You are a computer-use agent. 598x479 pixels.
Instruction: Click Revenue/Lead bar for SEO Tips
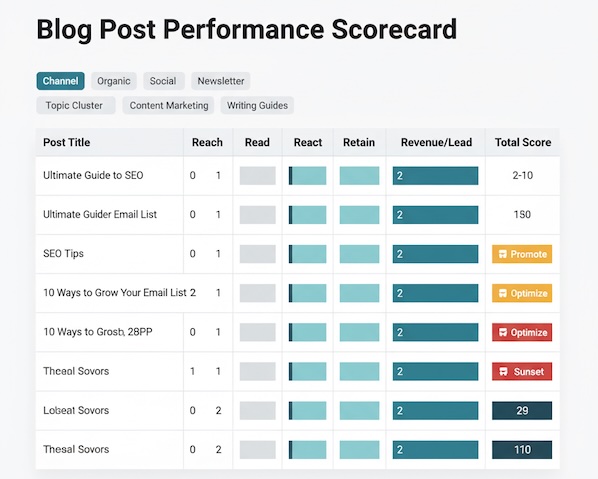pyautogui.click(x=436, y=254)
